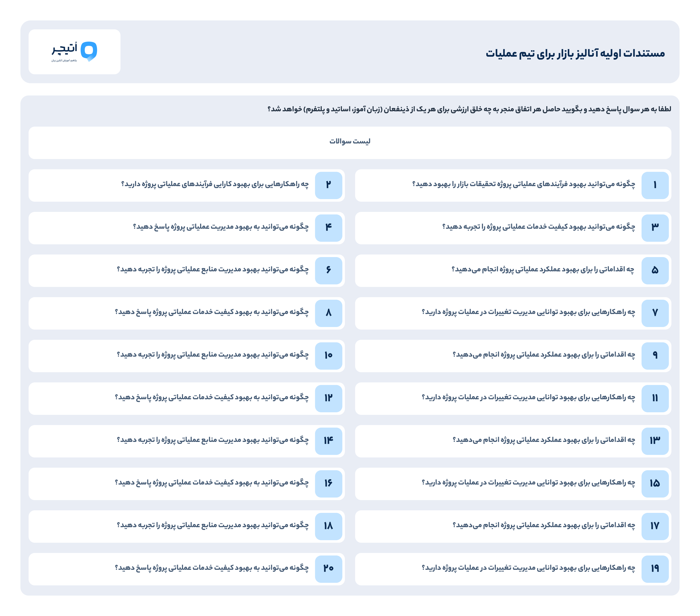Click the question text beside badge ۷
Viewport: 700px width, 616px height.
(x=528, y=312)
